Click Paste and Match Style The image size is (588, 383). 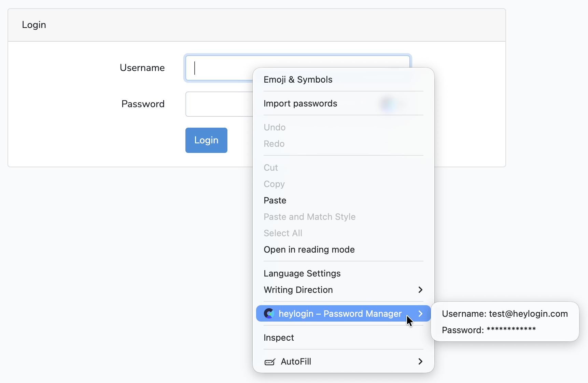[x=309, y=217]
